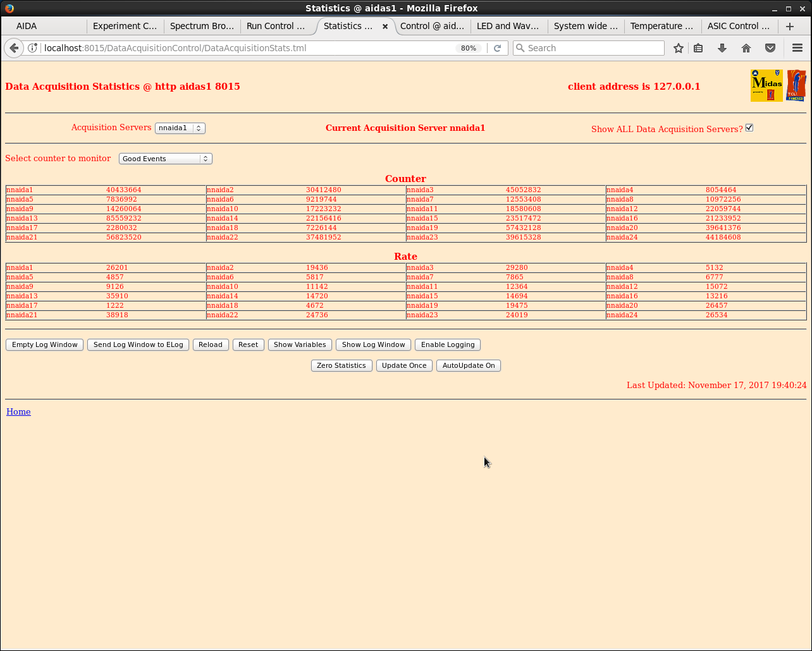
Task: Click the Data Acquisition Statistics page title
Action: point(123,87)
